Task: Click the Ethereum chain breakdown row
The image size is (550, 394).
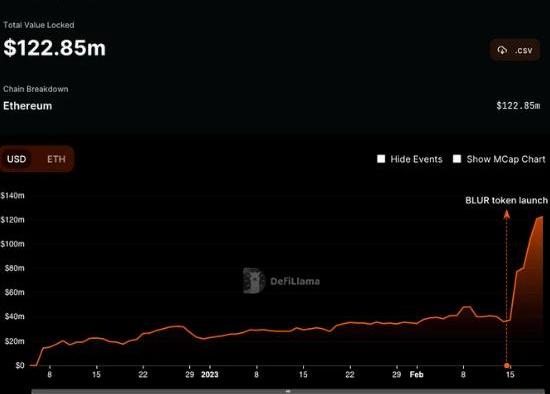Action: coord(271,106)
